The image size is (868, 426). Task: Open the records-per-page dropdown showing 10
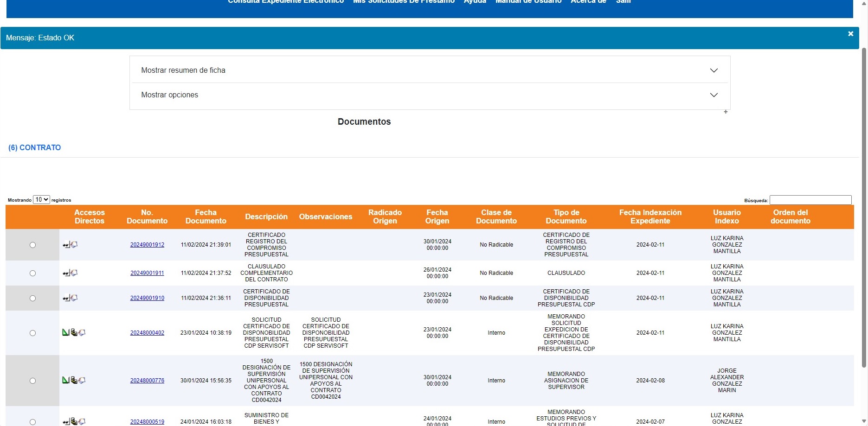(41, 200)
